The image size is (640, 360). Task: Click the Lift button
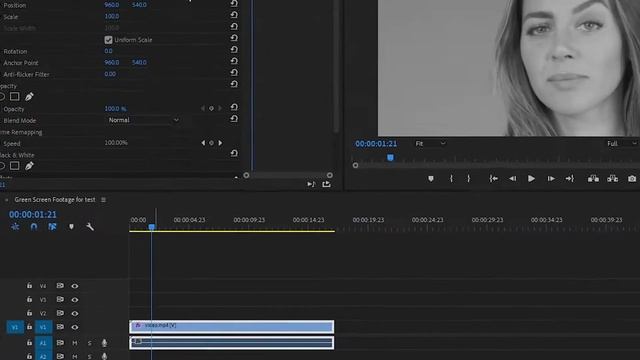(593, 178)
